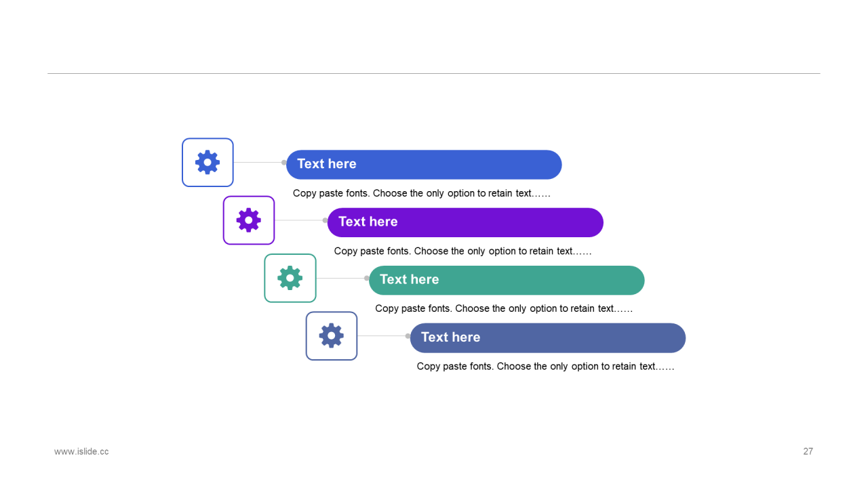Select description text under the blue banner

coord(422,193)
